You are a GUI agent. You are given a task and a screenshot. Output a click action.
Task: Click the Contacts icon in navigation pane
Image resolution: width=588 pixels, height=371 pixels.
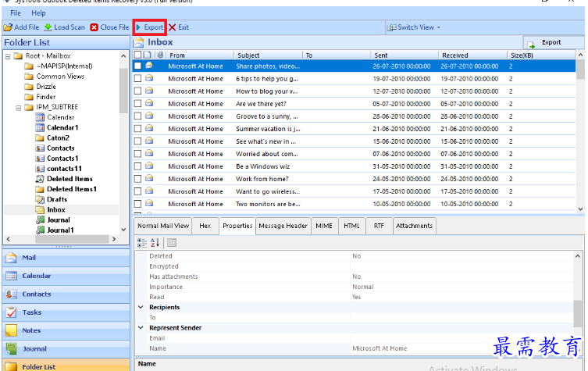pos(11,294)
